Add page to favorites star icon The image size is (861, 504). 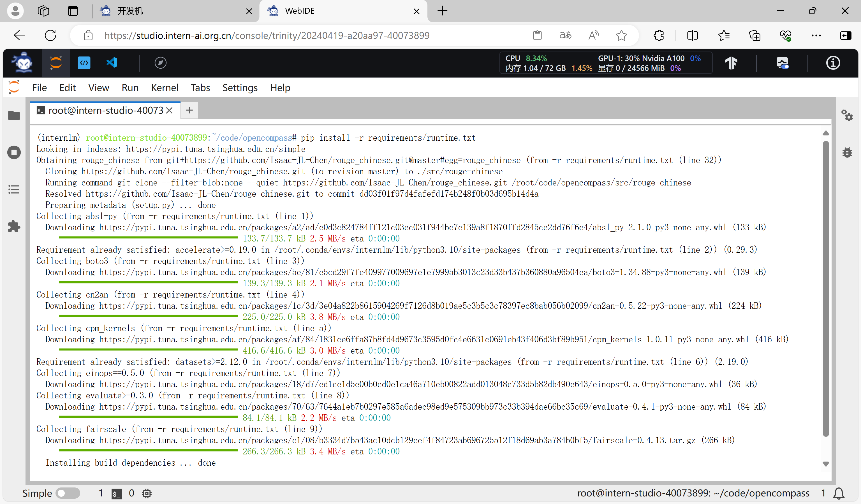[x=621, y=35]
